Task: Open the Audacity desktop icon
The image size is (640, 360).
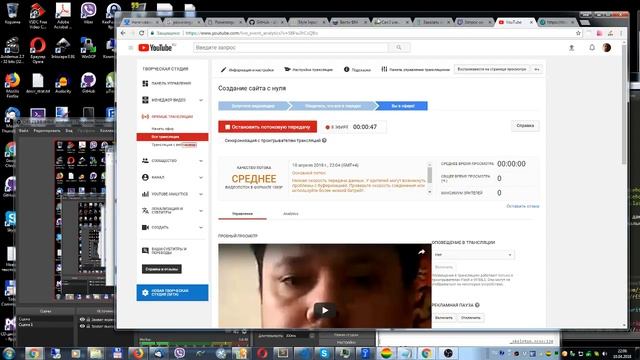Action: tap(63, 84)
